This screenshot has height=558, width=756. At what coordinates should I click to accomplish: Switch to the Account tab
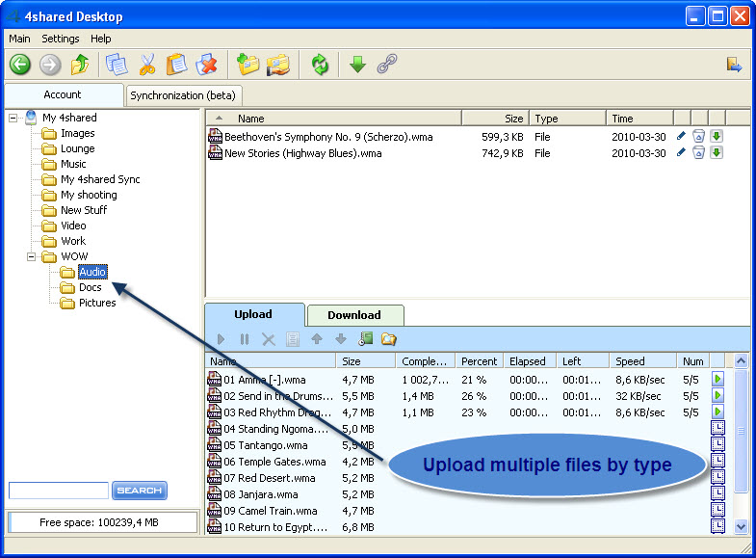pos(64,94)
